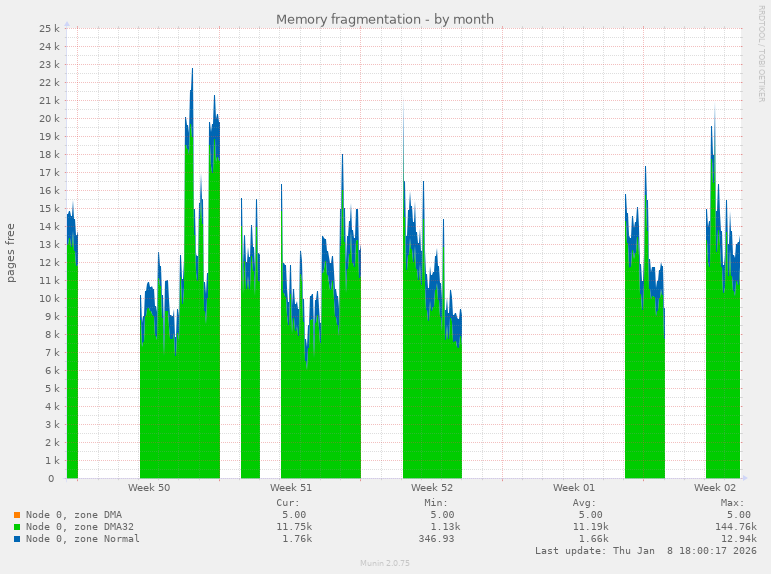
Task: Click the 23 k y-axis tick label
Action: [x=50, y=64]
